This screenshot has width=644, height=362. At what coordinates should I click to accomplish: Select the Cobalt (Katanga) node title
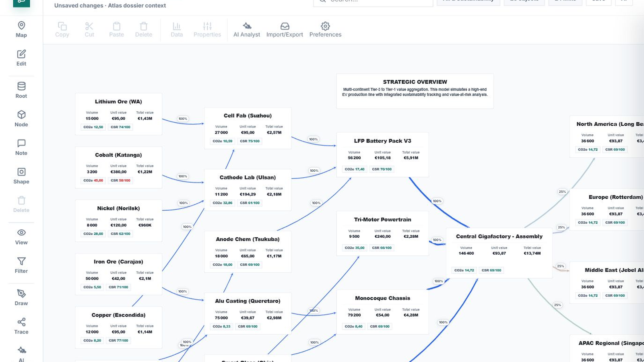pos(118,155)
